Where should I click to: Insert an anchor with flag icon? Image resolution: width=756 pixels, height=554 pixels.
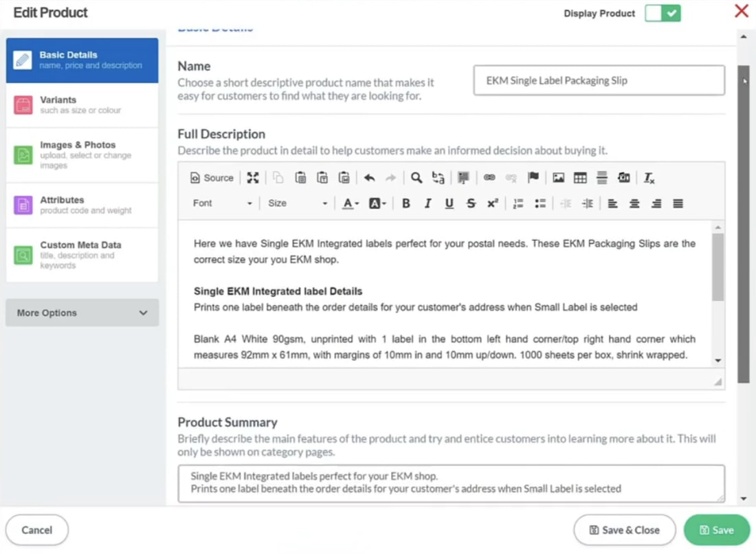(533, 178)
